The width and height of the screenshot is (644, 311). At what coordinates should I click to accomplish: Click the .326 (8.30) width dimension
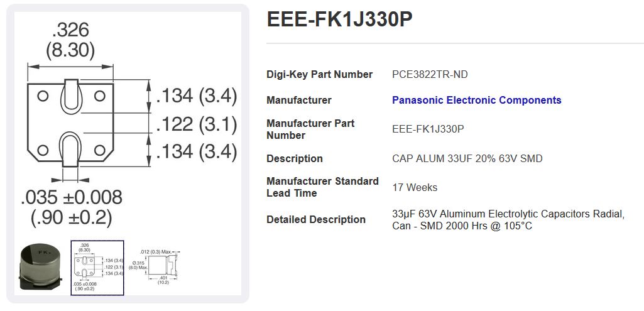[x=70, y=40]
